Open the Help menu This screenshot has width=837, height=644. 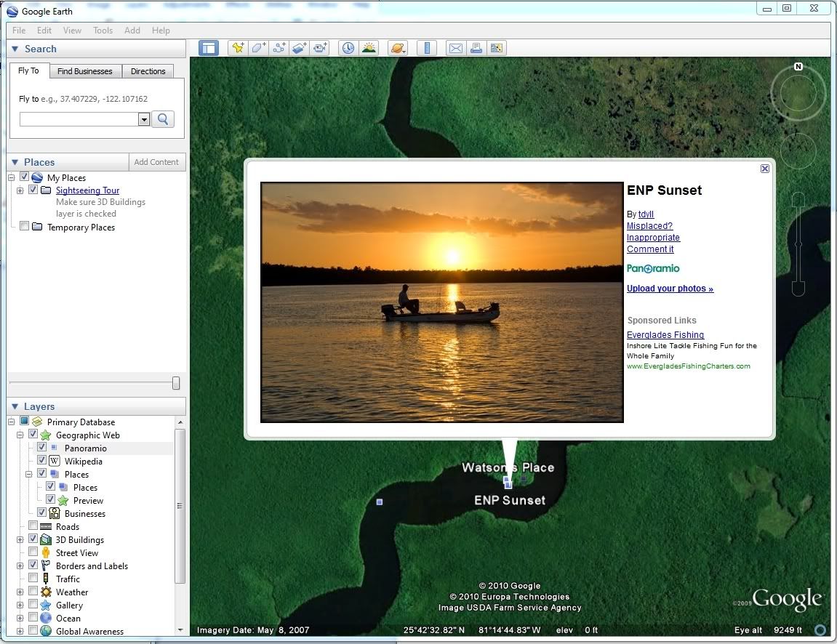(x=161, y=31)
